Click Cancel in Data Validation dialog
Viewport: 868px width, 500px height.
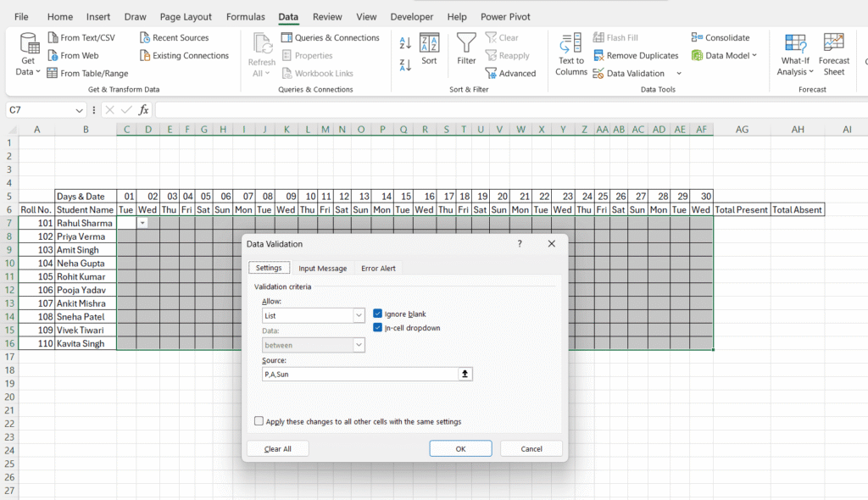click(x=531, y=448)
